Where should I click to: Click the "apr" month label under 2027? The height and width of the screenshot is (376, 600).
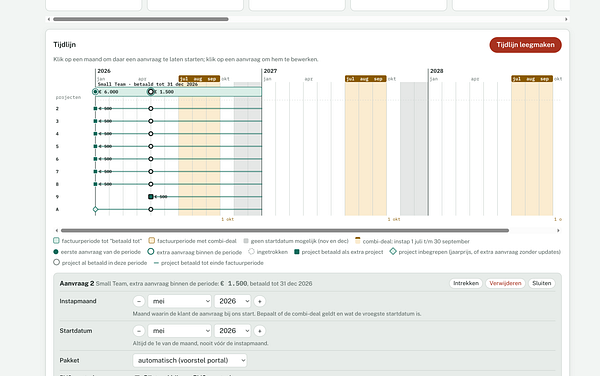pos(308,79)
